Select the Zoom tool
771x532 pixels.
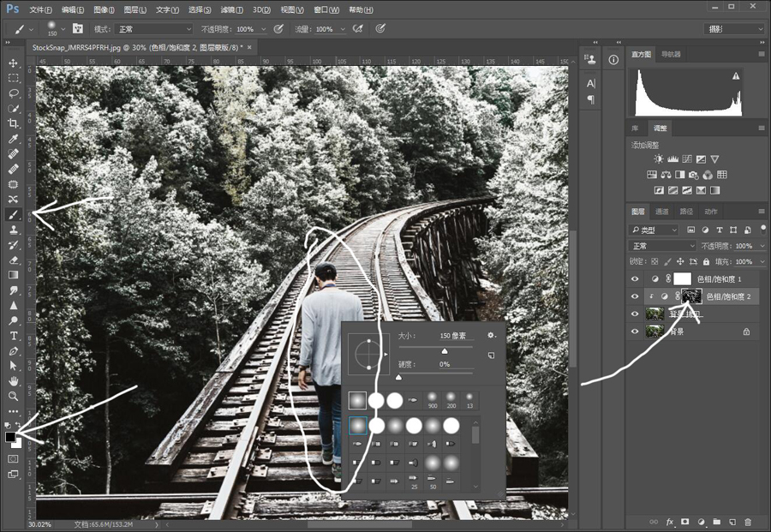pyautogui.click(x=13, y=397)
